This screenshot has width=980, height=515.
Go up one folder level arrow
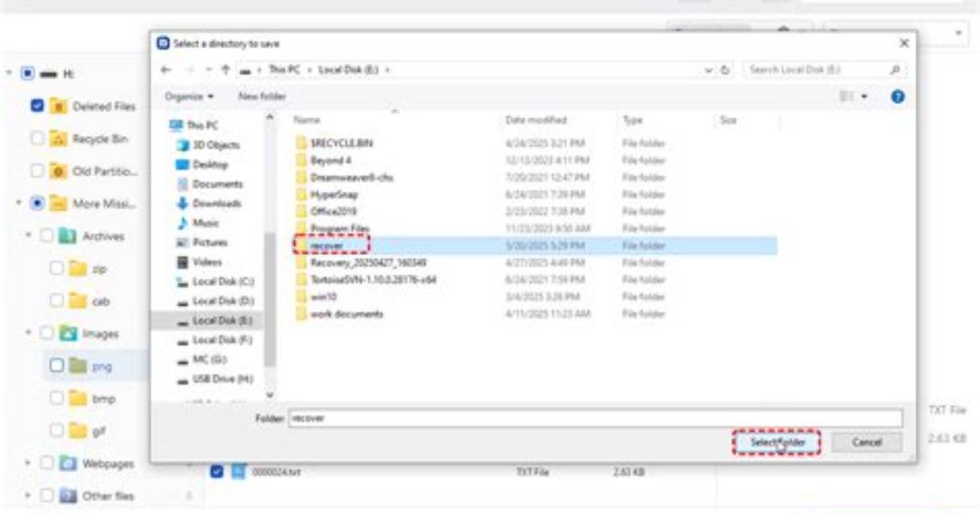click(225, 70)
